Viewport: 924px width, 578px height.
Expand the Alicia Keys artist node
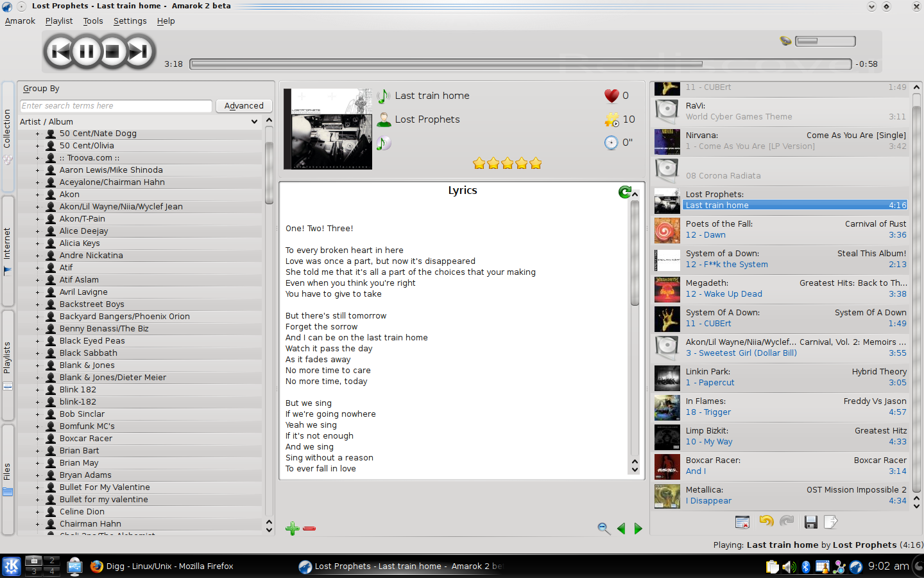tap(37, 243)
